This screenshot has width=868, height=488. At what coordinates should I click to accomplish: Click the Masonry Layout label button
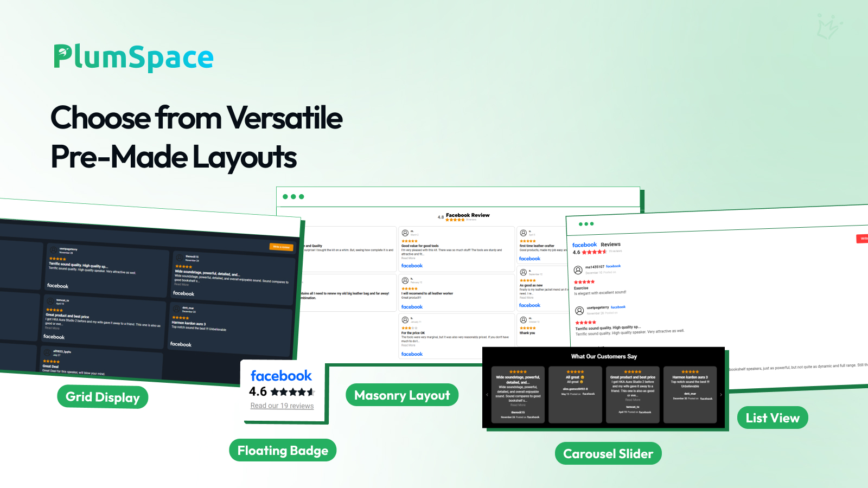tap(402, 395)
